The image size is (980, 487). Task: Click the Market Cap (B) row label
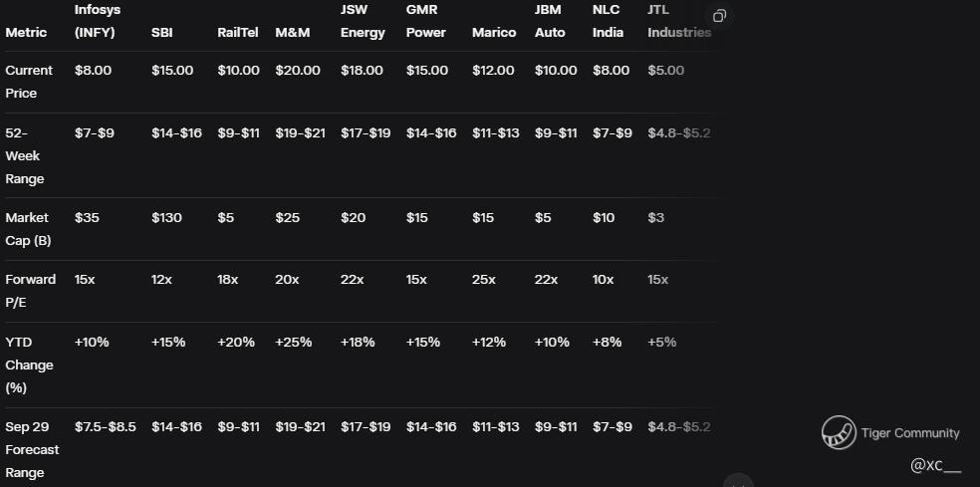click(28, 229)
